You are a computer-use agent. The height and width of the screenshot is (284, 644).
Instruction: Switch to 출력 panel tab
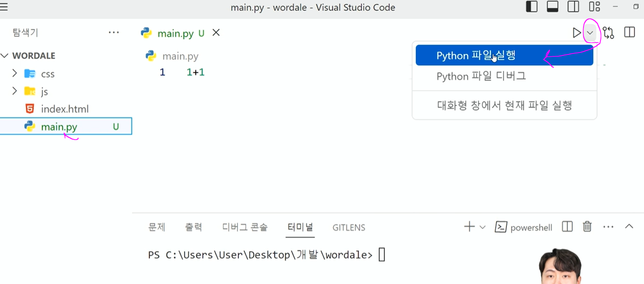click(193, 227)
